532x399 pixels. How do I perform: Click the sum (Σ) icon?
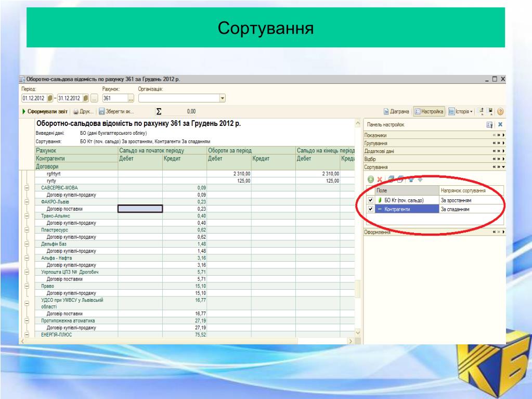[x=159, y=111]
